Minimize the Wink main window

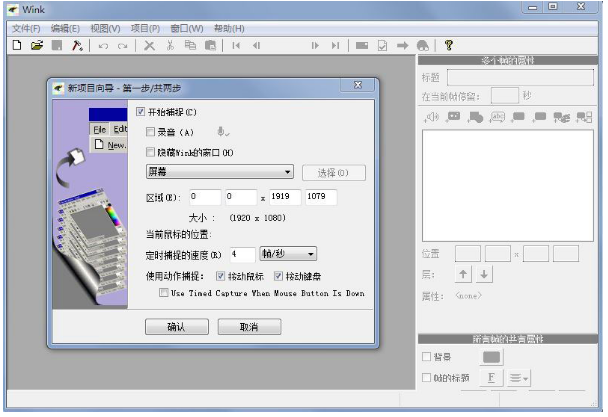click(533, 7)
